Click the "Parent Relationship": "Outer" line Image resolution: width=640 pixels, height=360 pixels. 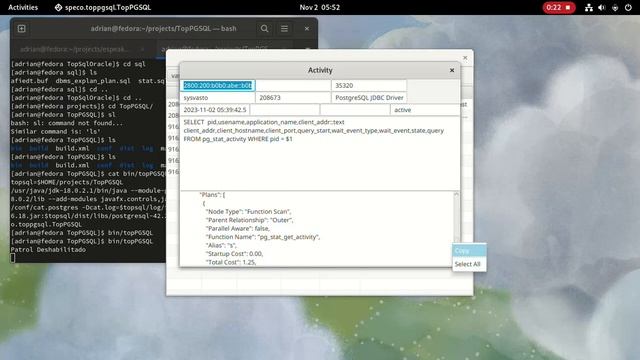pyautogui.click(x=249, y=220)
